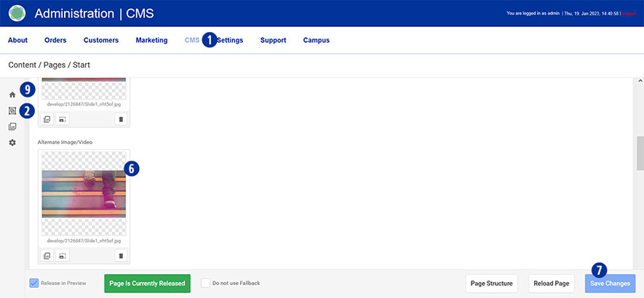This screenshot has width=644, height=298.
Task: Delete the Alternate Image/Video with trash icon
Action: click(121, 255)
